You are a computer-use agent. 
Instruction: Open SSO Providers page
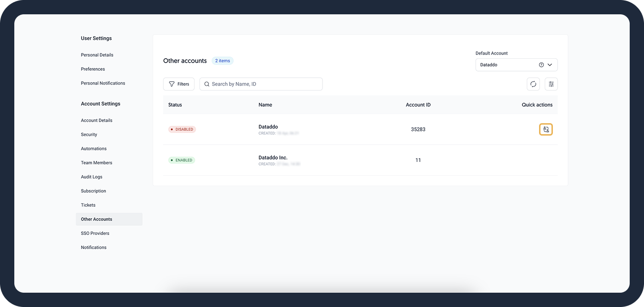[x=95, y=233]
